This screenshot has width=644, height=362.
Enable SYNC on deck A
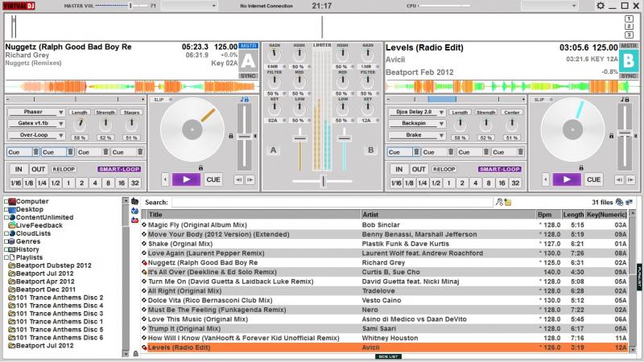point(248,76)
